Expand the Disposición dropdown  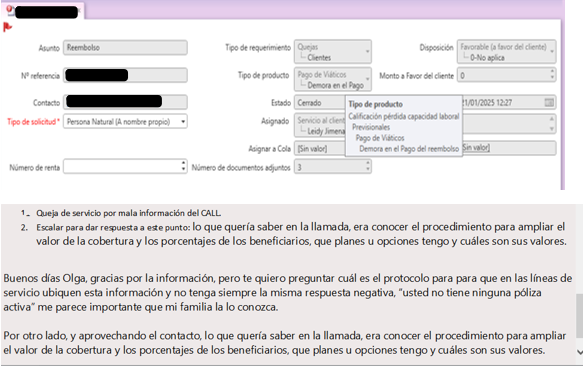552,51
